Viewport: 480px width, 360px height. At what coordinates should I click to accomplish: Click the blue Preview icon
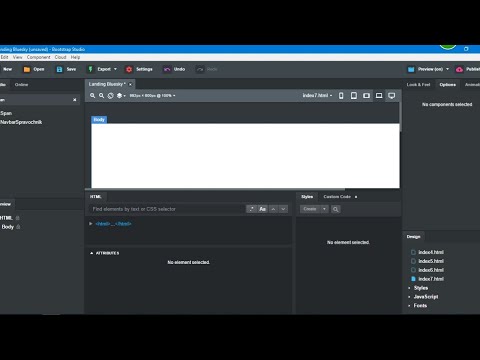[x=411, y=69]
